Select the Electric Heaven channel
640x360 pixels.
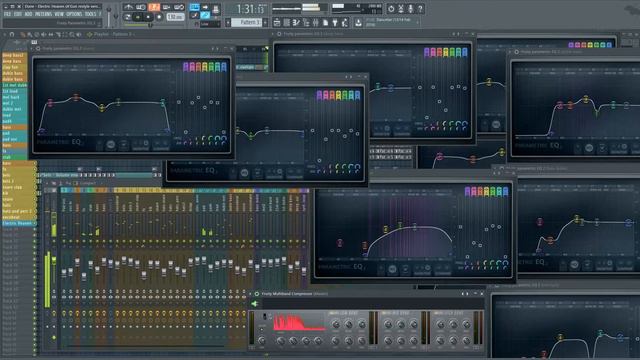point(18,223)
